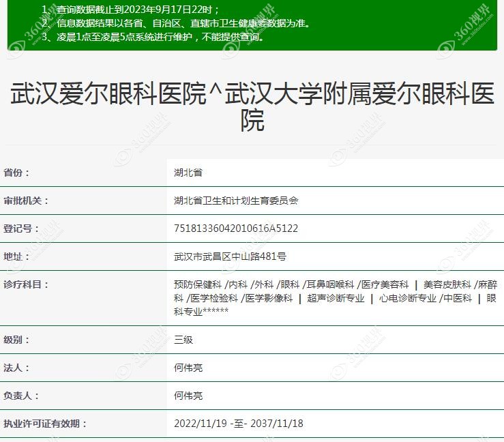
Task: Click 何伟亮 in the 负责人 row
Action: point(188,396)
